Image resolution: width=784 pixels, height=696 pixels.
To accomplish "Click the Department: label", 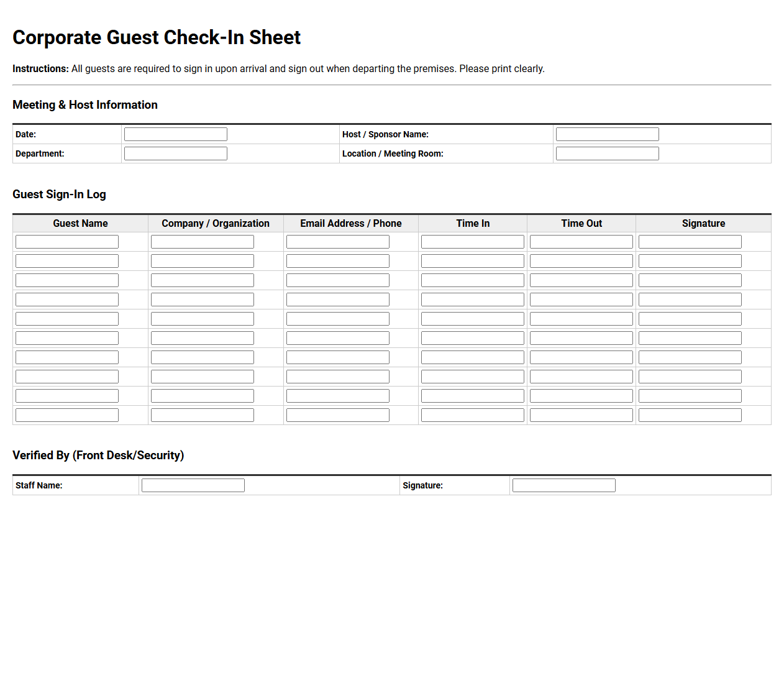I will point(40,153).
